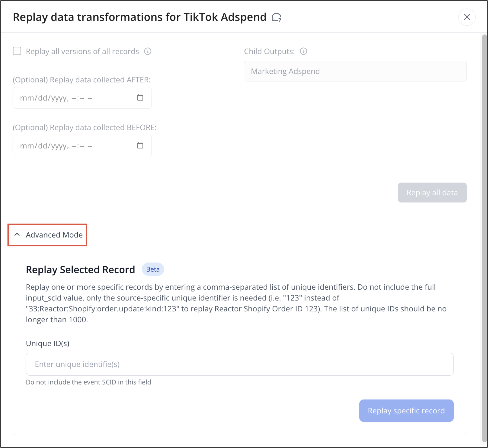This screenshot has height=448, width=488.
Task: Select the Marketing Adspend child output field
Action: point(355,71)
